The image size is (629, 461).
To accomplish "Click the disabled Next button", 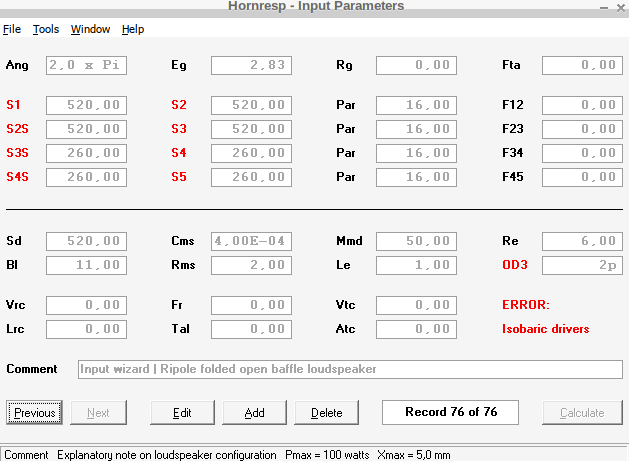I will coord(98,412).
